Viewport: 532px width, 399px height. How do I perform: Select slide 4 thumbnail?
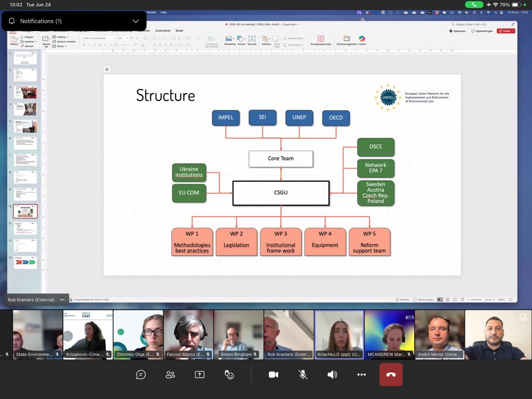coord(25,109)
